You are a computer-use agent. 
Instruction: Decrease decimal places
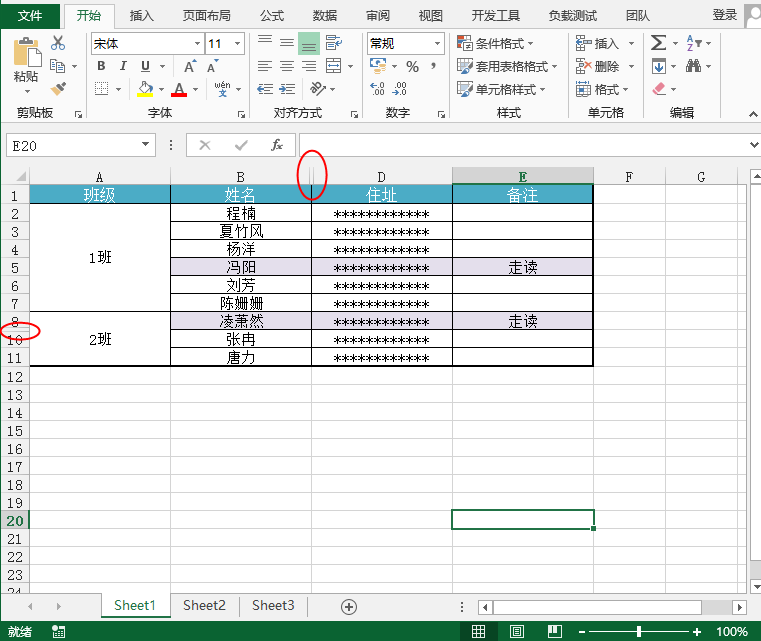[399, 89]
